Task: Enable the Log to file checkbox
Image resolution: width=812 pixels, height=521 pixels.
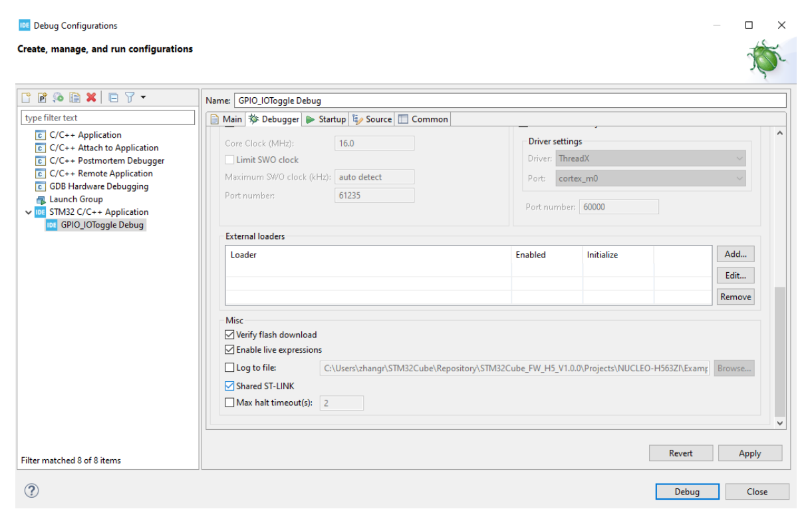Action: 229,367
